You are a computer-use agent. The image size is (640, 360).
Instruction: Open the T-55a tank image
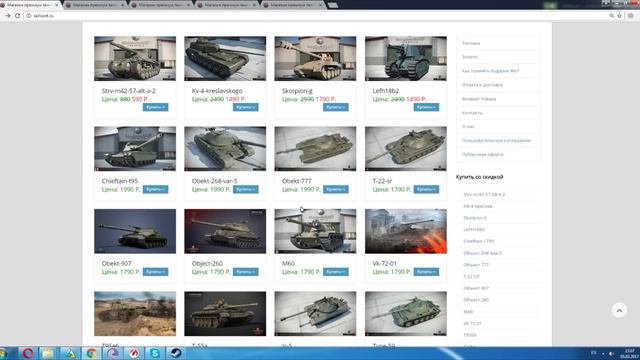coord(225,313)
